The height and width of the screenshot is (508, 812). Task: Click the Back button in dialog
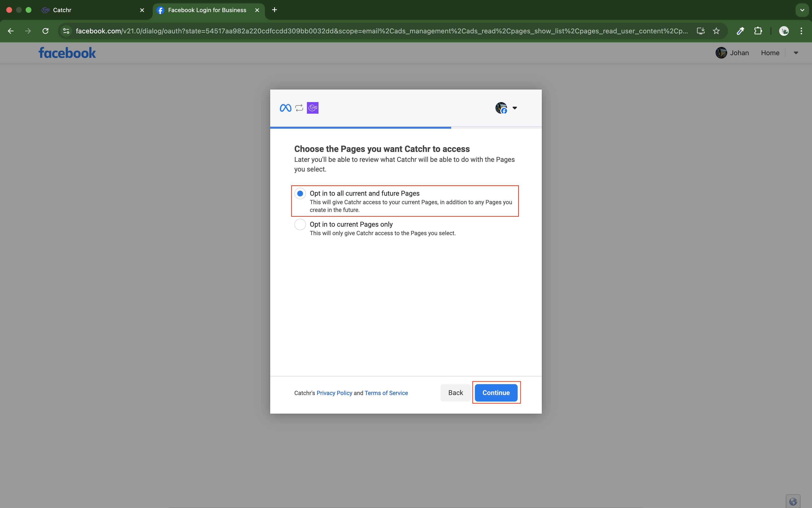(x=455, y=392)
